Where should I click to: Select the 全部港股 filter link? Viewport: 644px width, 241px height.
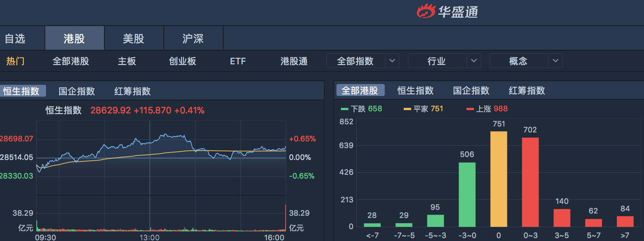click(x=71, y=61)
